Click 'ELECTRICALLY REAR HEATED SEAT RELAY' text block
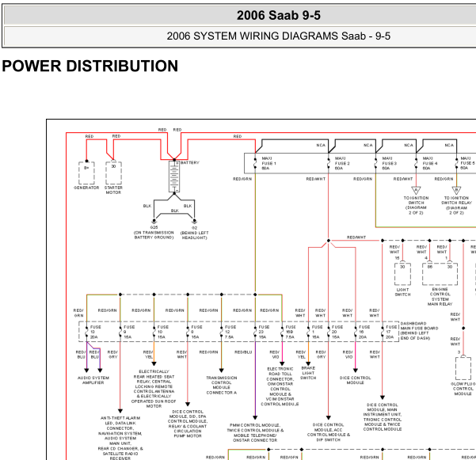 point(154,389)
